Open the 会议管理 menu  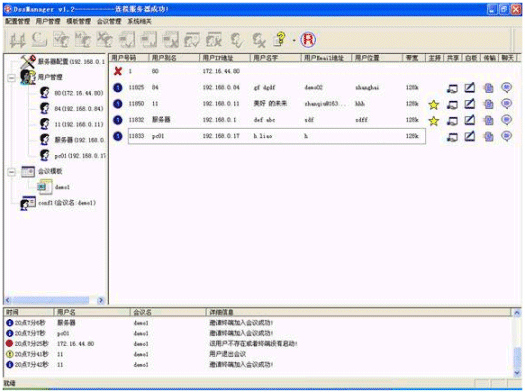[x=109, y=21]
